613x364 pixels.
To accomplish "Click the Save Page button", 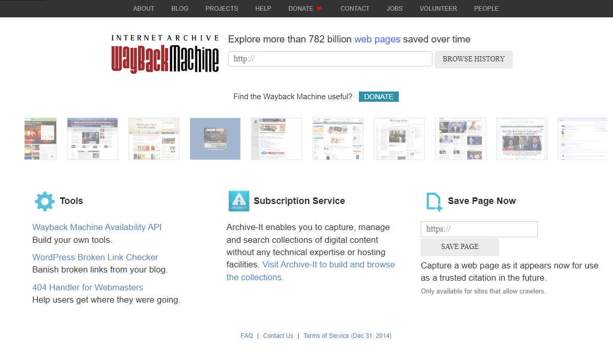I will click(x=460, y=247).
